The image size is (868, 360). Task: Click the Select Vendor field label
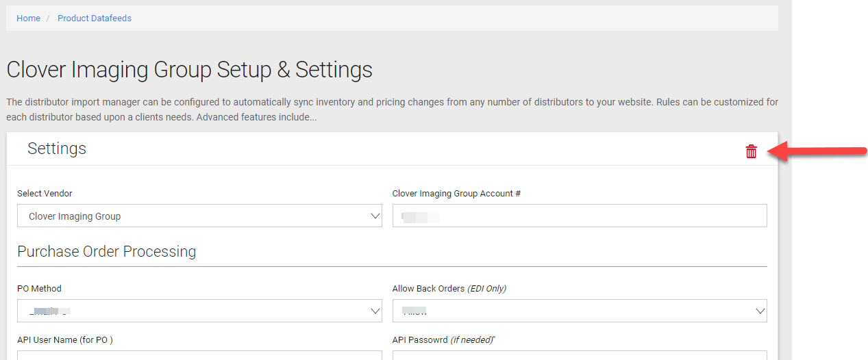45,194
